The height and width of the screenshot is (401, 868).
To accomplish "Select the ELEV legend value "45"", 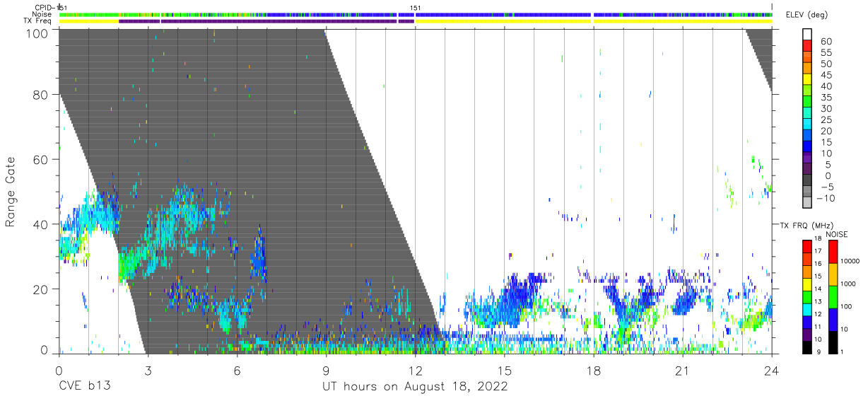I will (826, 76).
